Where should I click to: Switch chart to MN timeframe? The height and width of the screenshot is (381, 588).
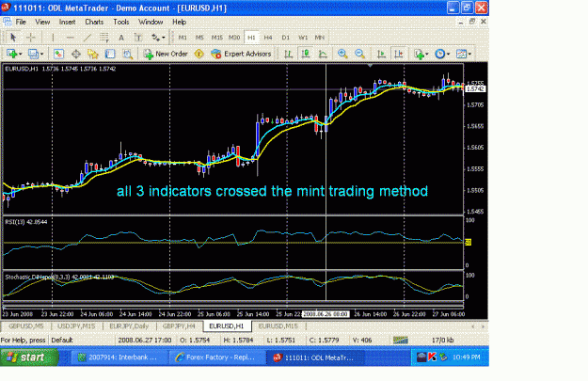click(320, 37)
